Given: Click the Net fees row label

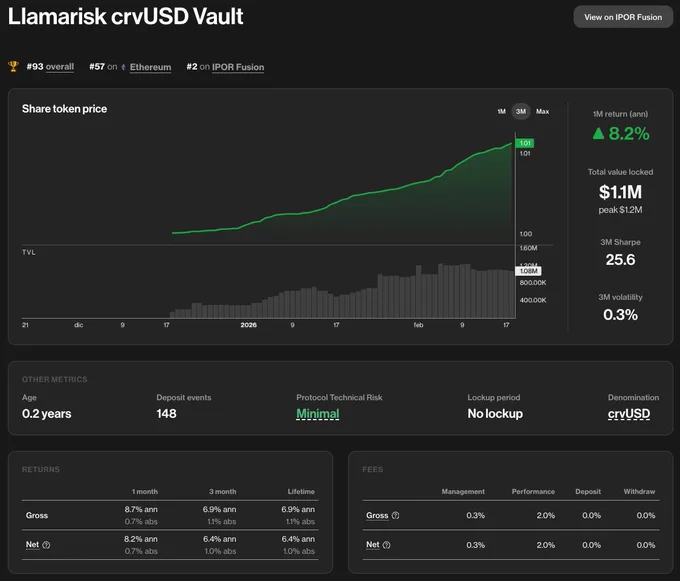Looking at the screenshot, I should (373, 545).
